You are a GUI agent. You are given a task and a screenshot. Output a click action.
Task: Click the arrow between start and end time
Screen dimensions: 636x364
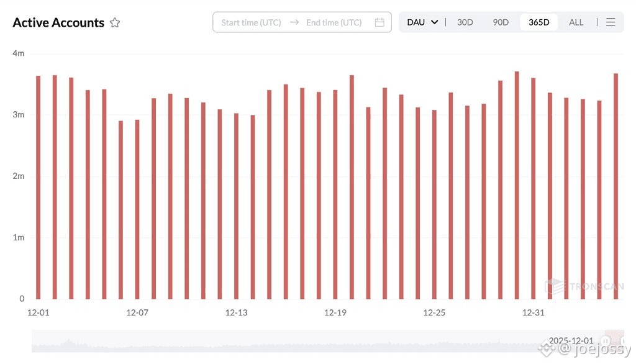click(x=294, y=22)
